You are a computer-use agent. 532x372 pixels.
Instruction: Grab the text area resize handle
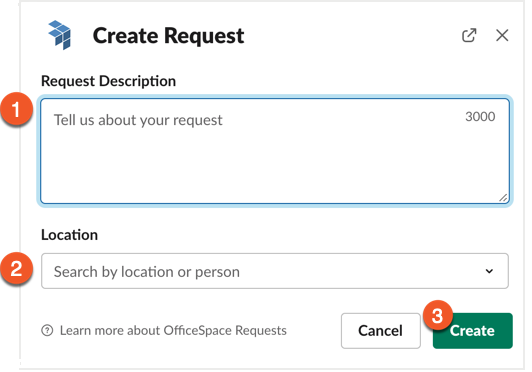point(504,198)
